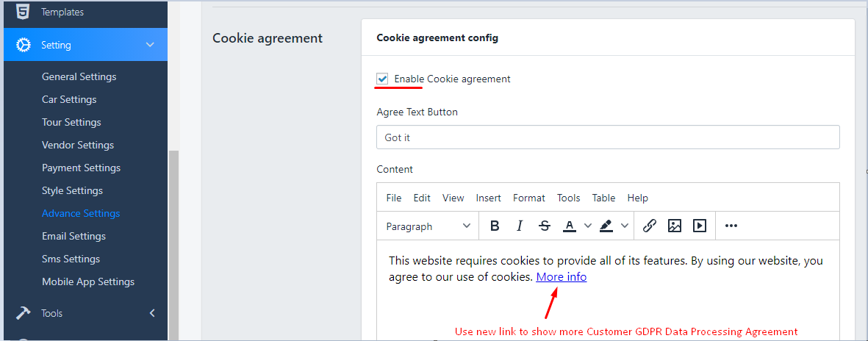
Task: Apply Italic formatting in editor
Action: 520,226
